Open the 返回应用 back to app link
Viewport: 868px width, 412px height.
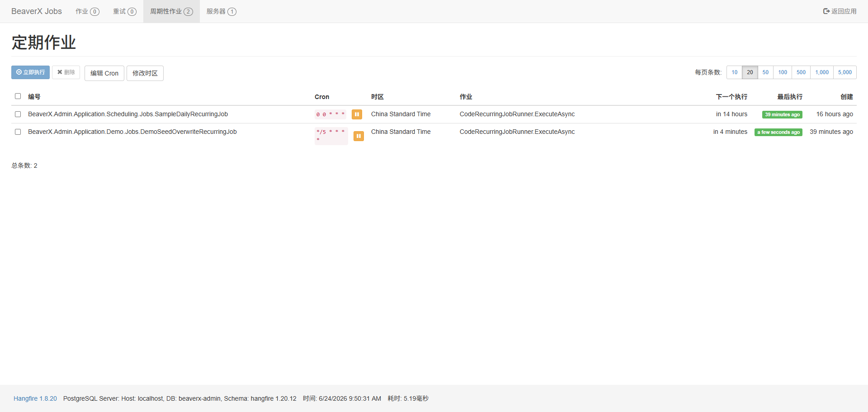[840, 11]
